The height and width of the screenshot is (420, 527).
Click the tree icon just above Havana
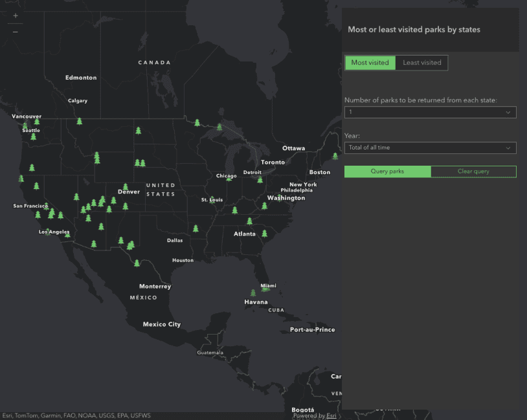coord(253,293)
